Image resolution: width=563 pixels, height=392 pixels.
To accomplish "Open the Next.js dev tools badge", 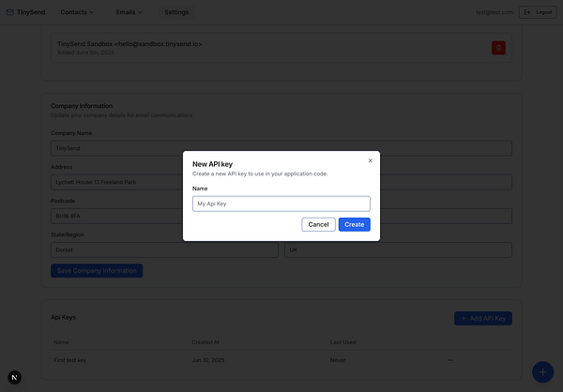I will click(15, 377).
